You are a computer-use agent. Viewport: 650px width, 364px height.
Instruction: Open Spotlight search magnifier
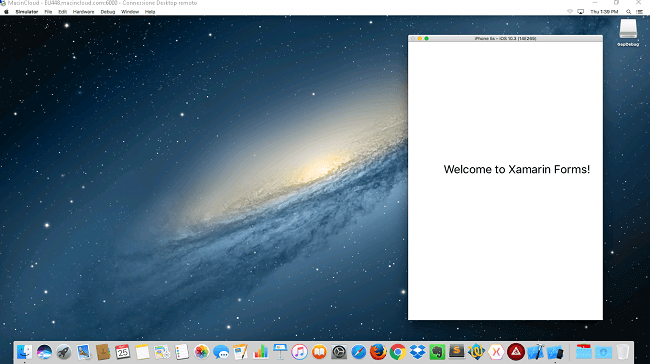click(628, 12)
